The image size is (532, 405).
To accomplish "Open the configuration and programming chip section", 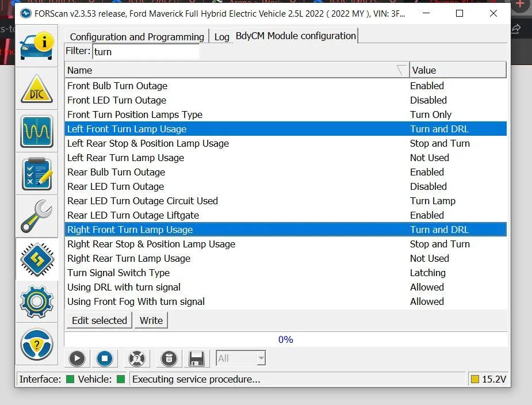I will pos(37,259).
